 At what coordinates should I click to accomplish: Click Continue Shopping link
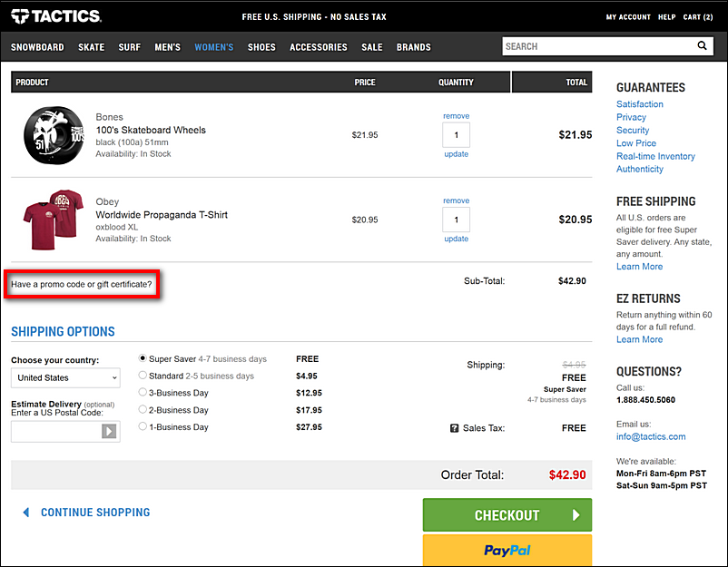(95, 513)
